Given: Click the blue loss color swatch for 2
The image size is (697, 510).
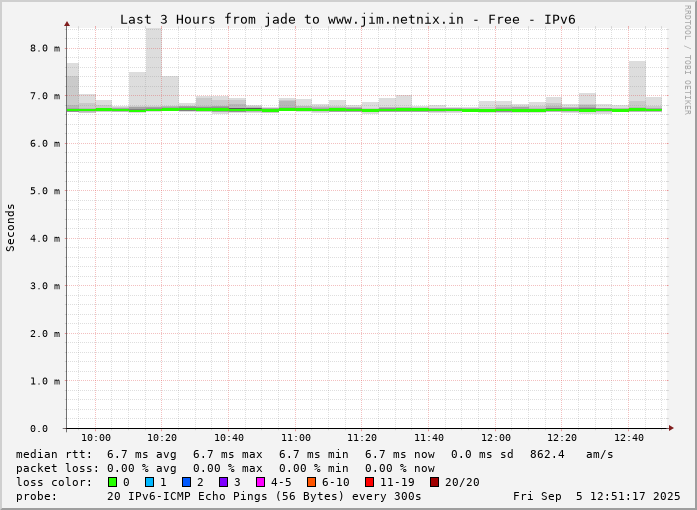Looking at the screenshot, I should (x=187, y=482).
